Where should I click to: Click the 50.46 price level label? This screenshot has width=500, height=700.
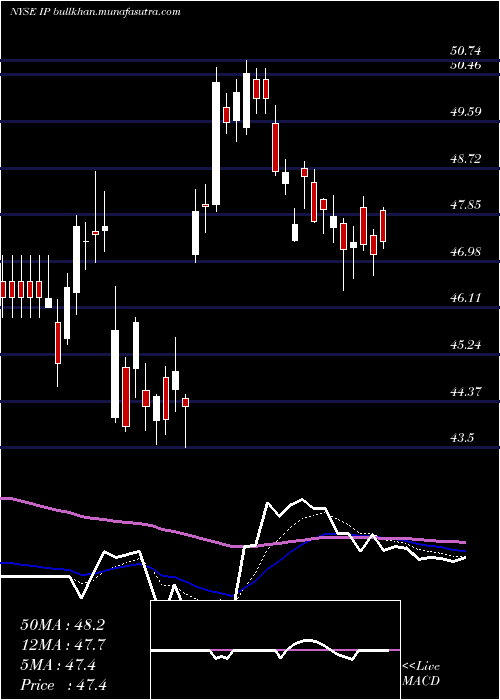[x=465, y=65]
